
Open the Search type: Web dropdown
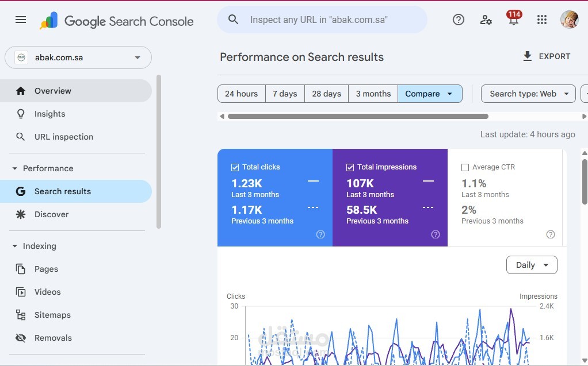pyautogui.click(x=528, y=94)
